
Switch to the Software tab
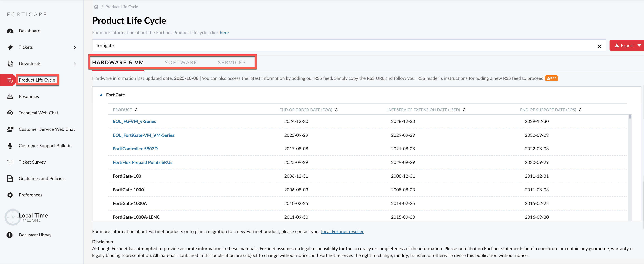[x=181, y=62]
